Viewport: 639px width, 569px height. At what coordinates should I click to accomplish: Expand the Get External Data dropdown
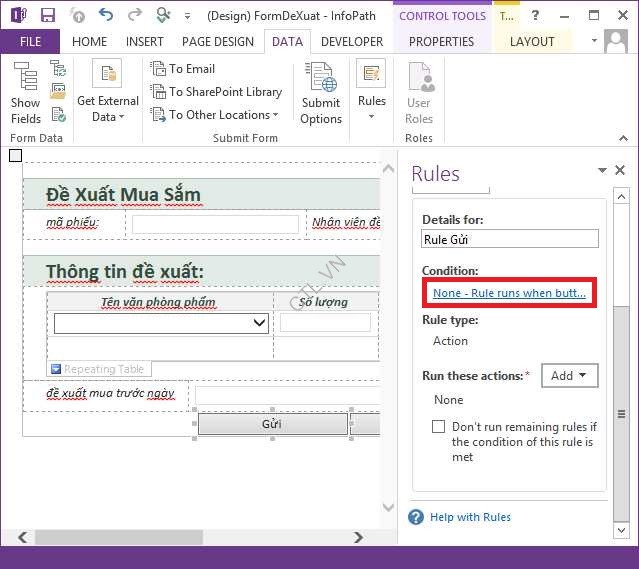click(108, 94)
